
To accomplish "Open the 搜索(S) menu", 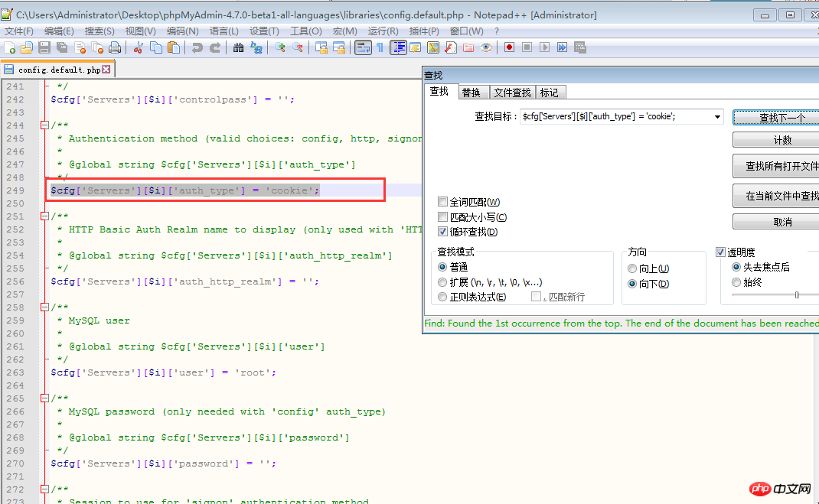I will pyautogui.click(x=100, y=31).
